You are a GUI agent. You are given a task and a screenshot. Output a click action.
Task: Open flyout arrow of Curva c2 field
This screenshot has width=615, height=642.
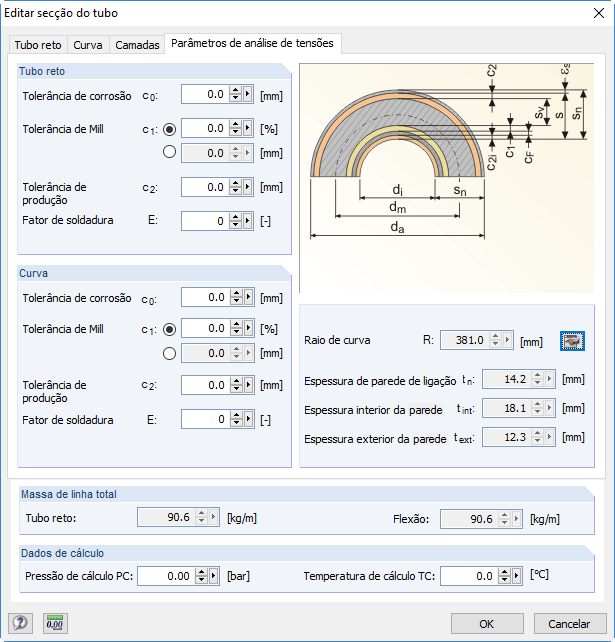(x=249, y=385)
